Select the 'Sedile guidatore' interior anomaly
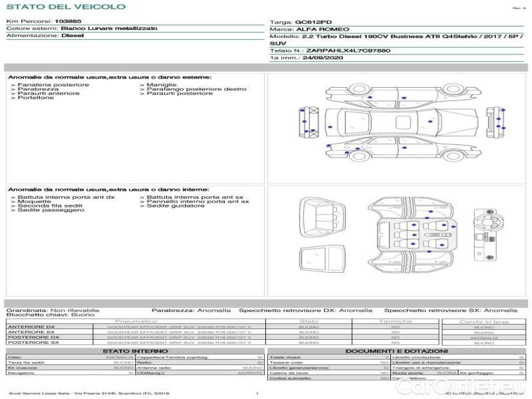 pos(176,206)
